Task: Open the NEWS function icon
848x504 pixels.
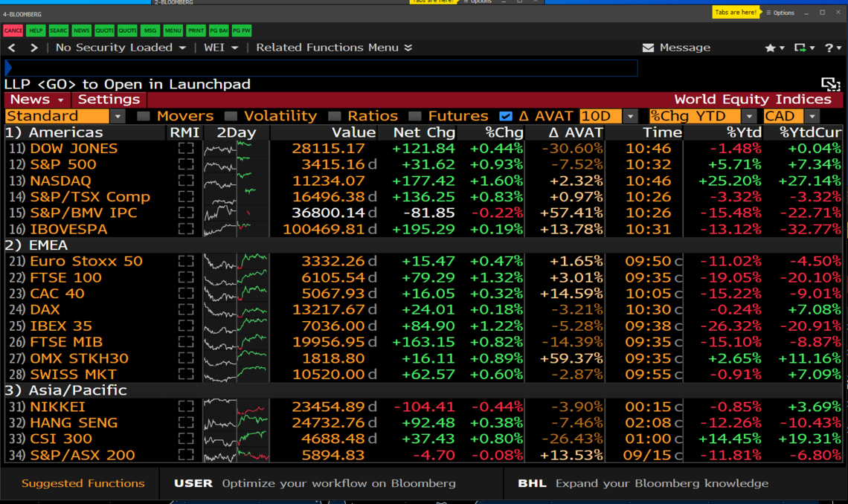Action: tap(81, 30)
